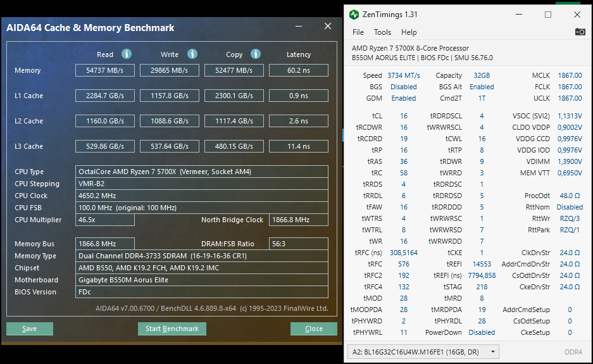Take a screenshot with ZenTimings camera icon

pyautogui.click(x=580, y=32)
